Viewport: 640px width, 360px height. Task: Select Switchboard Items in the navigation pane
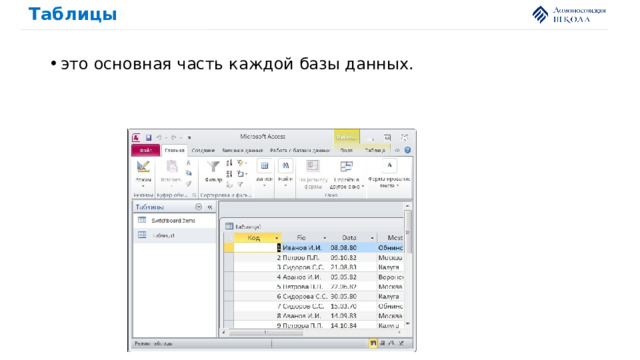click(x=175, y=220)
